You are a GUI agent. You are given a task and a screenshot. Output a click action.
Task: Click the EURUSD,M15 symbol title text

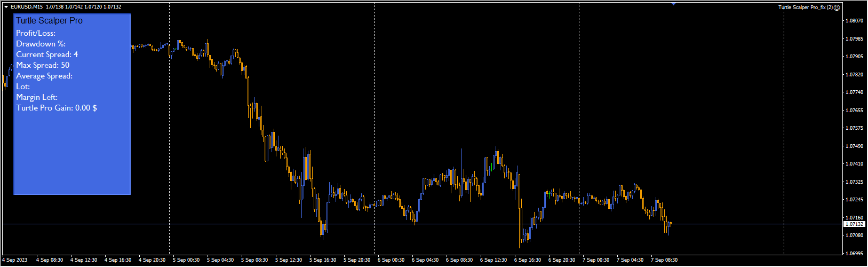point(27,7)
